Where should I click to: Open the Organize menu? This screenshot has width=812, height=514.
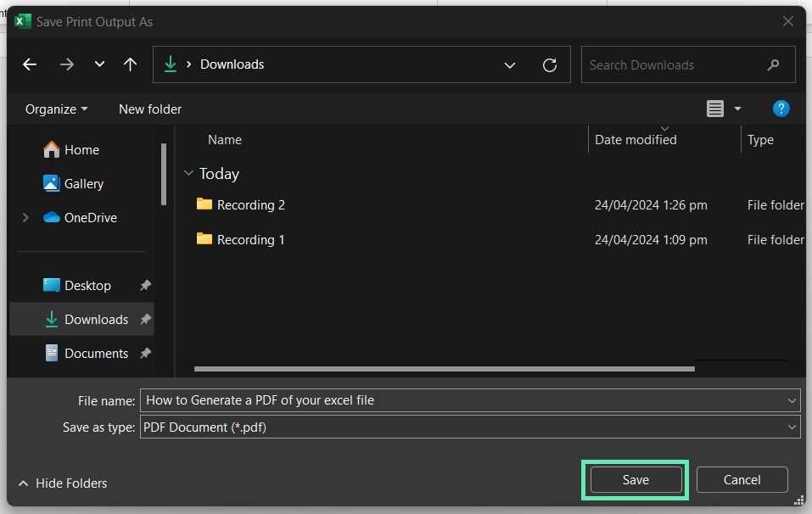[x=57, y=109]
